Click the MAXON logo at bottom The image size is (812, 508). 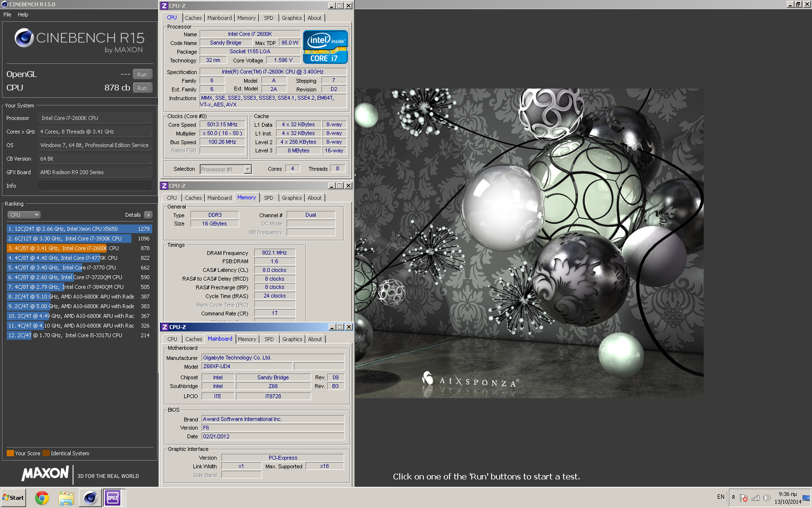click(x=45, y=474)
